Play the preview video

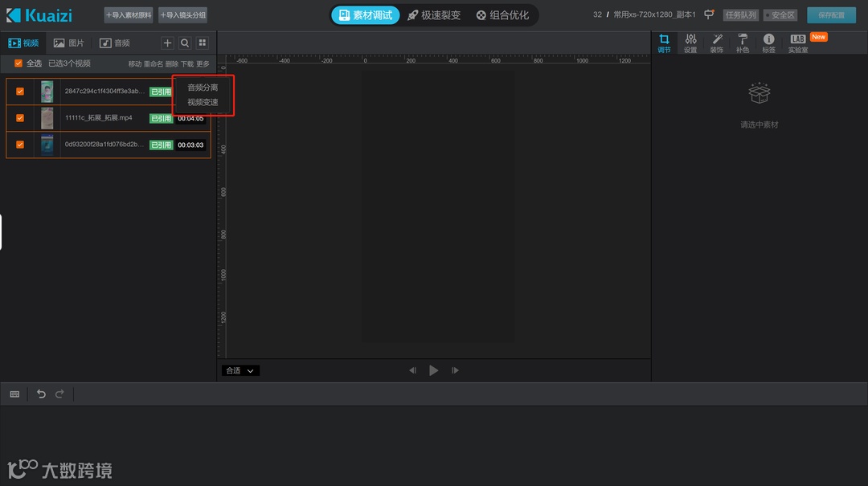click(433, 370)
